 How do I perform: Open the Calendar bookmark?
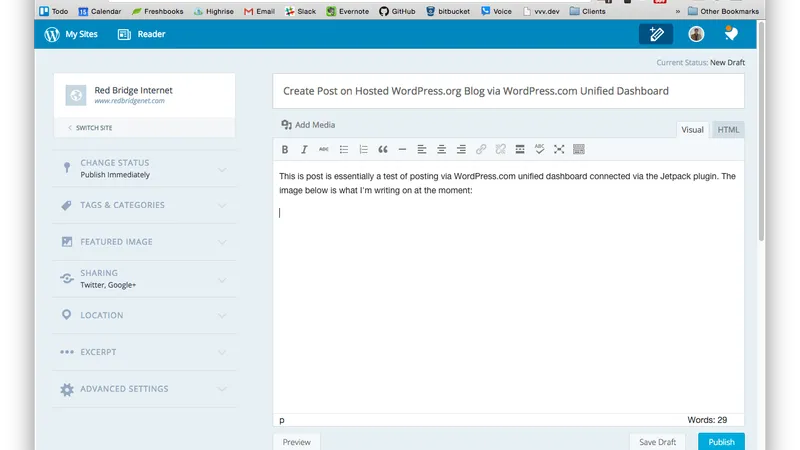click(x=99, y=11)
